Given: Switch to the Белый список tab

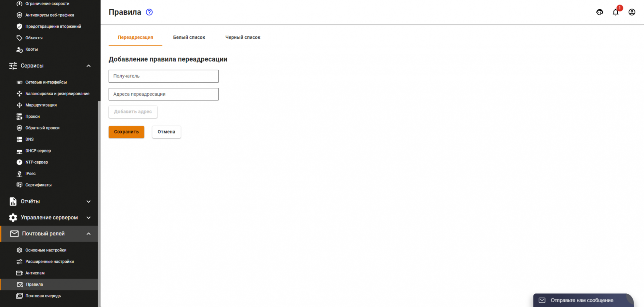Looking at the screenshot, I should [x=189, y=37].
